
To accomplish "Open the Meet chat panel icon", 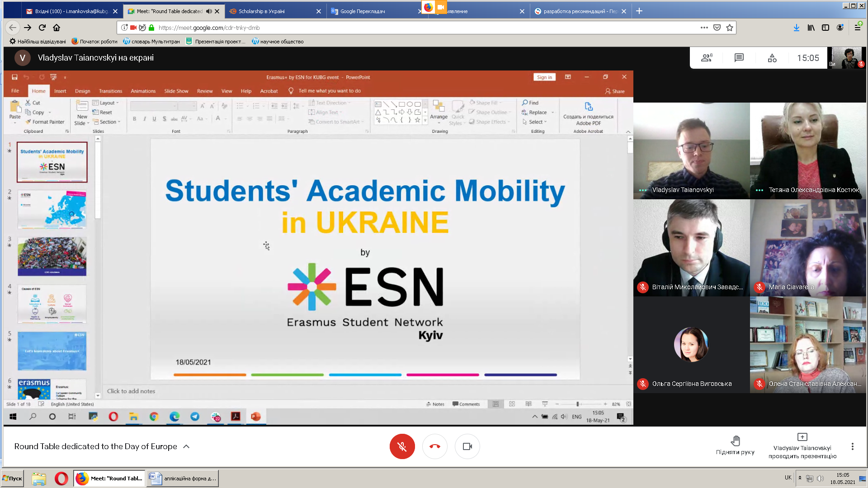I will (739, 58).
